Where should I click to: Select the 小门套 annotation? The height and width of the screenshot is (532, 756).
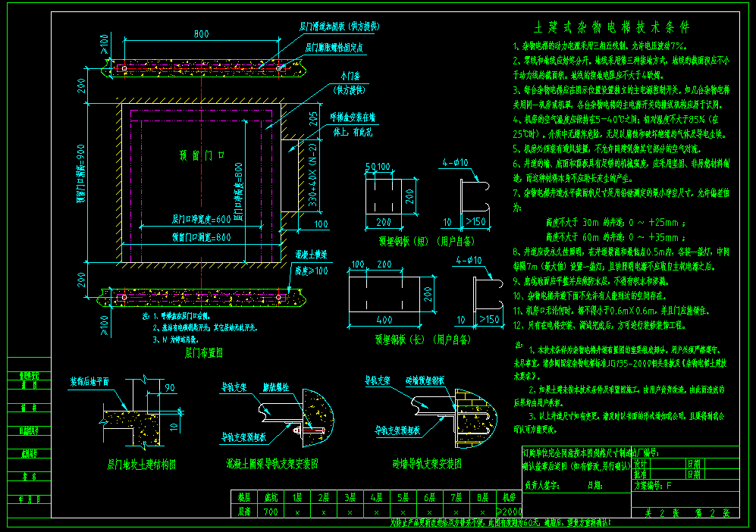(350, 76)
